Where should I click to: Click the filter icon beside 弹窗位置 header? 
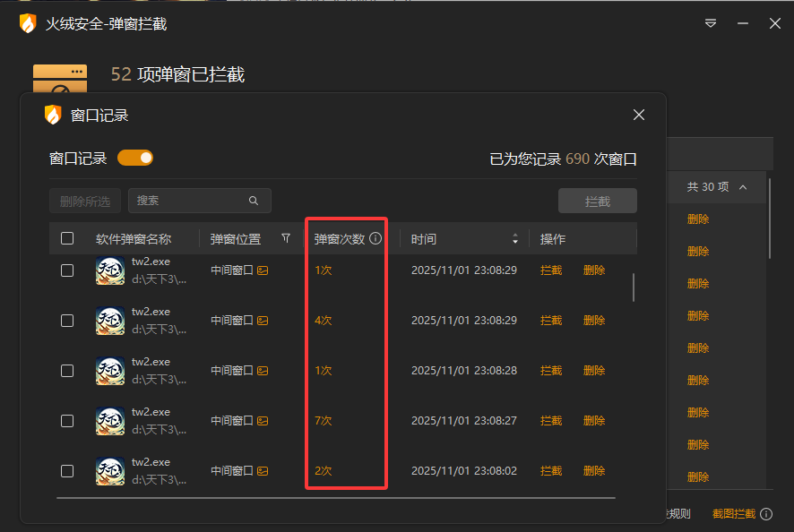click(286, 238)
